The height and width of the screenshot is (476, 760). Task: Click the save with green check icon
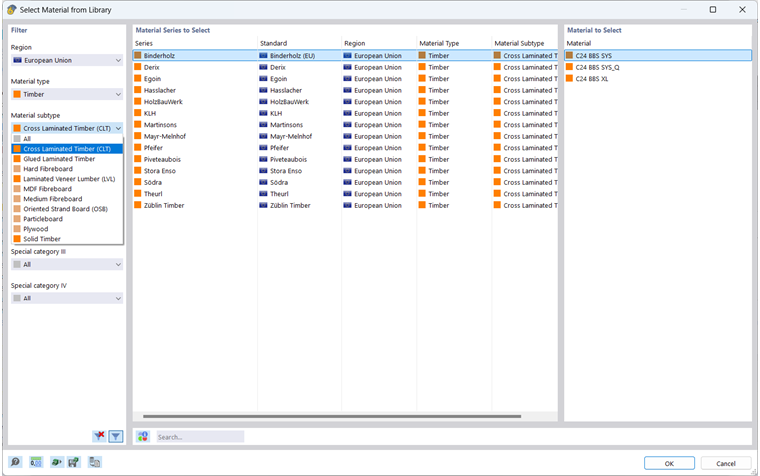click(x=74, y=462)
